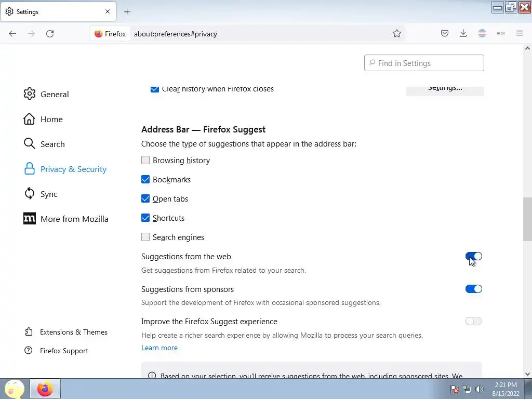Image resolution: width=532 pixels, height=399 pixels.
Task: Click the house icon beside Home
Action: pyautogui.click(x=29, y=119)
